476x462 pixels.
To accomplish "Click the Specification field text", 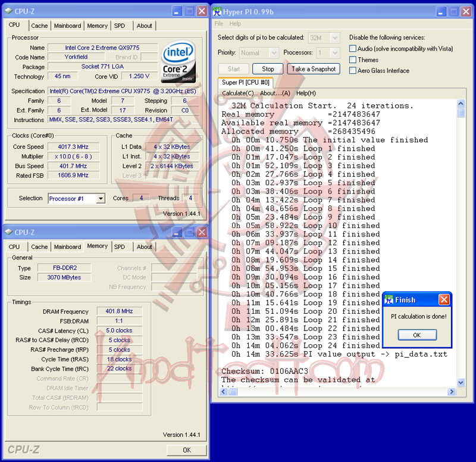I will tap(123, 91).
